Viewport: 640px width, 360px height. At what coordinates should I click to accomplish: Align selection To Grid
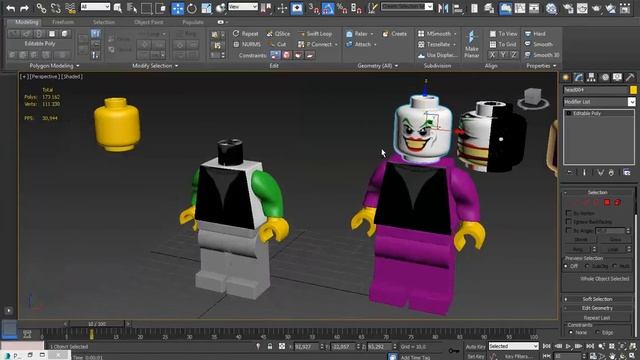[x=503, y=44]
